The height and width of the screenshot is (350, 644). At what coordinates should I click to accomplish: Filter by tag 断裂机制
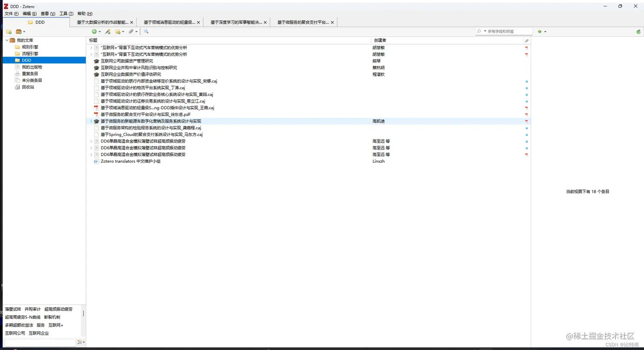click(x=52, y=317)
